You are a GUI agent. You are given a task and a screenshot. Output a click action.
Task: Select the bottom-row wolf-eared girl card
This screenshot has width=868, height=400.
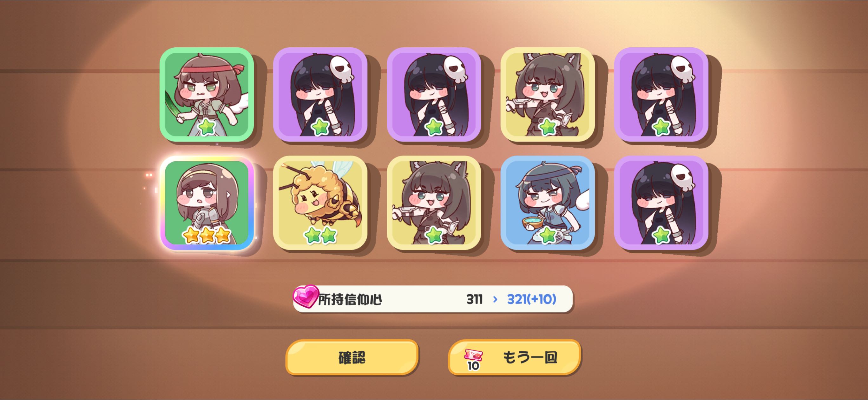pos(434,203)
